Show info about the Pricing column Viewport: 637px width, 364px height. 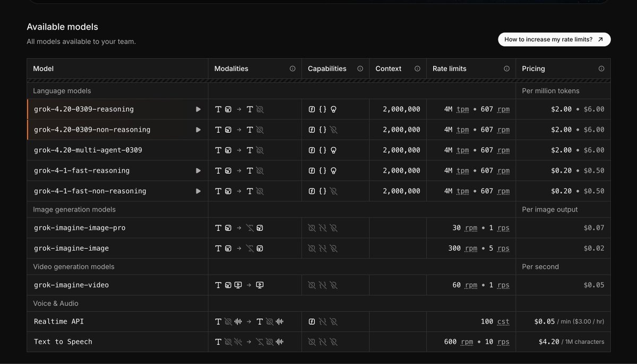coord(601,68)
